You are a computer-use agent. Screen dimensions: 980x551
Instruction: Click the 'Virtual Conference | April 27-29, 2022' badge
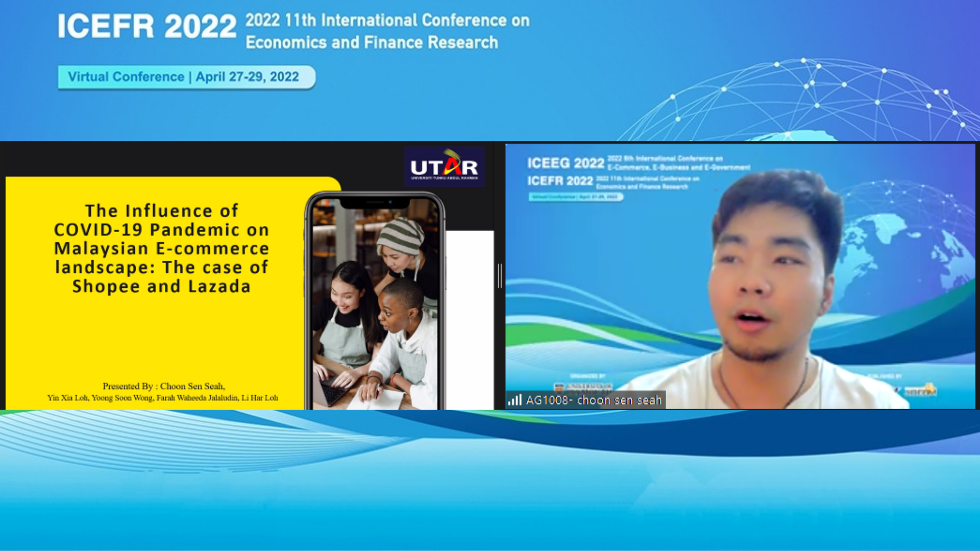[x=186, y=77]
